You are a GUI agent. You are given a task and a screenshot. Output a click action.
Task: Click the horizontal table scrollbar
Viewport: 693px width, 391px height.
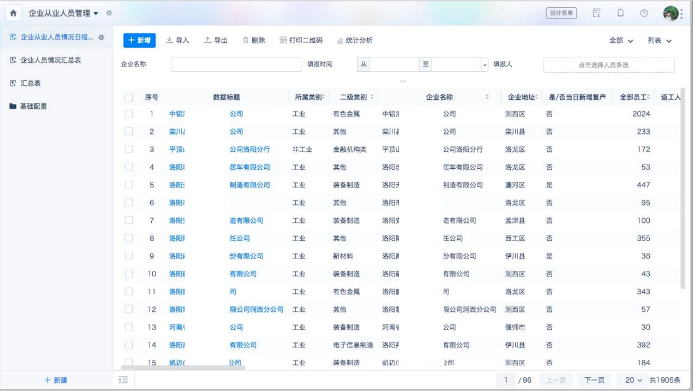coord(183,367)
